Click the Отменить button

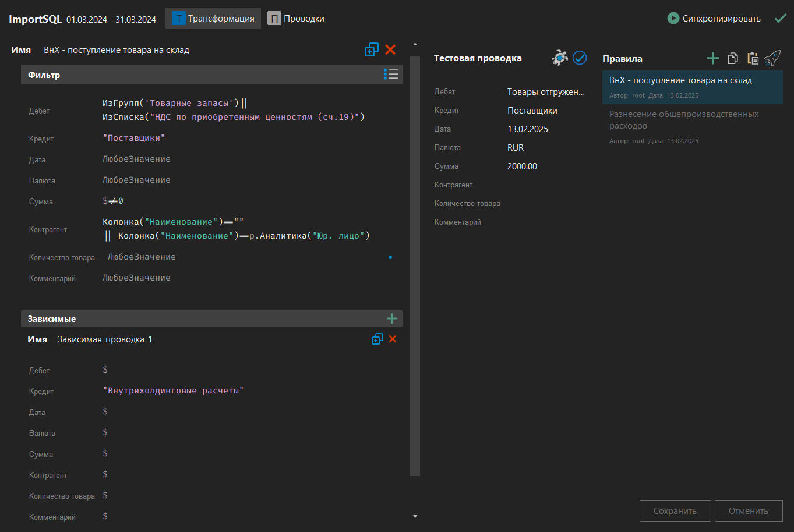(x=749, y=510)
